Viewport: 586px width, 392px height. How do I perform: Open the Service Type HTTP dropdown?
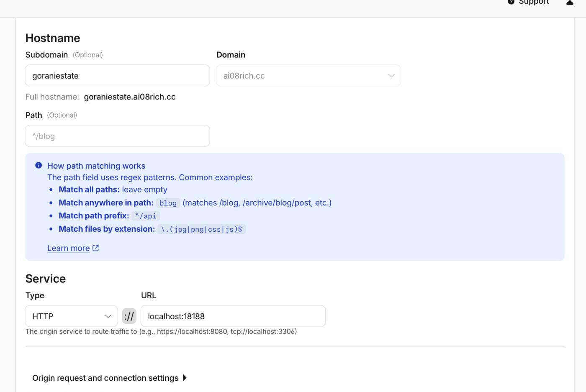[x=72, y=316]
